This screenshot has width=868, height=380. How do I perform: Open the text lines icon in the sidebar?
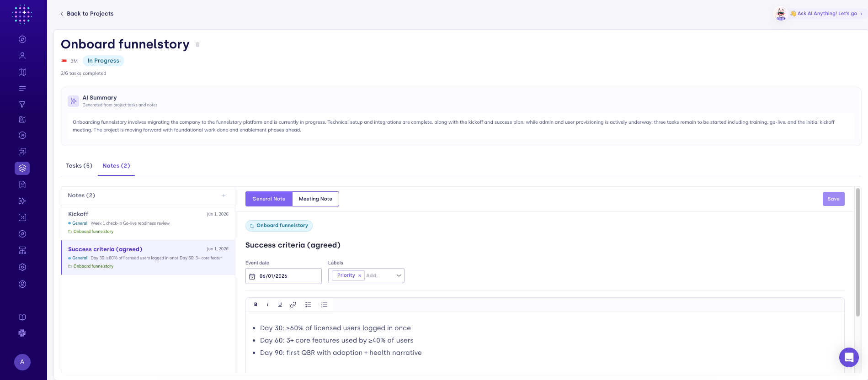(x=22, y=89)
